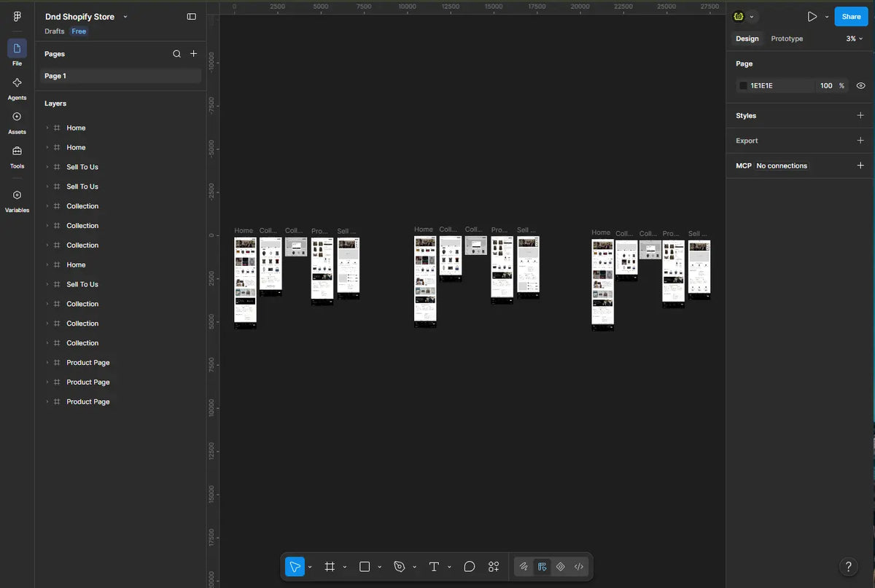Open the Dnd Shopify Store file name dropdown
The width and height of the screenshot is (875, 588).
point(125,17)
